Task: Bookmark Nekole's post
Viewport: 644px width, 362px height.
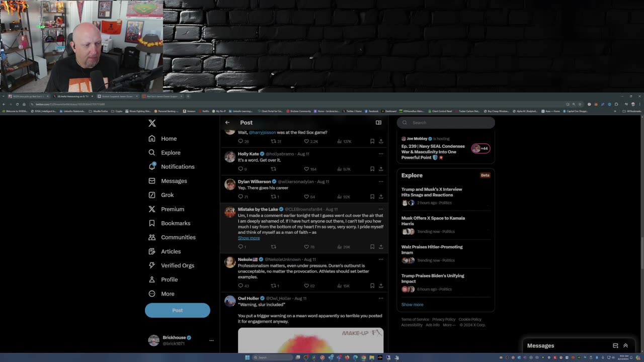Action: [x=372, y=286]
